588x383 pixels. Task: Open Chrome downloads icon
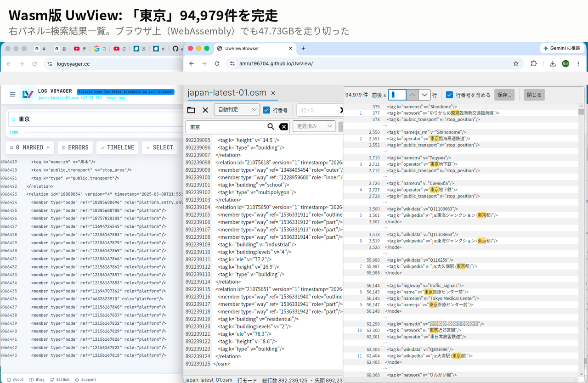(x=553, y=63)
